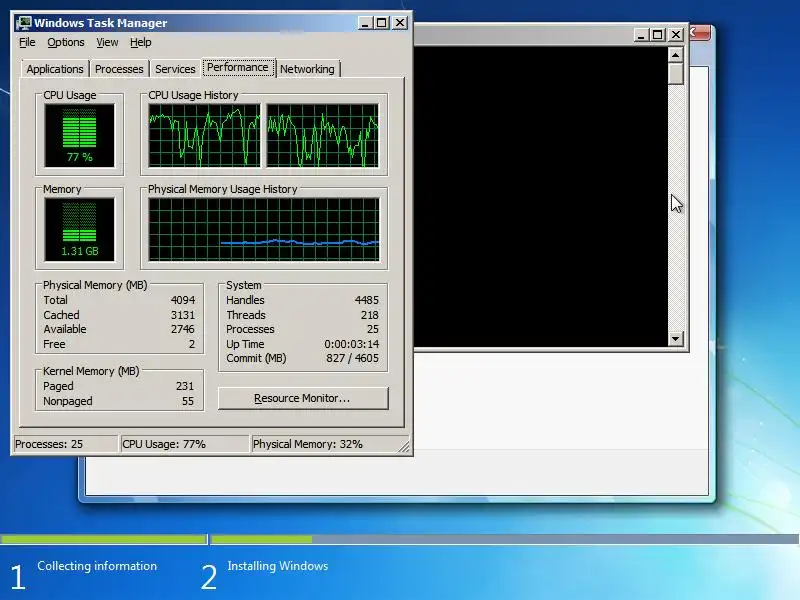800x600 pixels.
Task: Maximize the Windows Task Manager window
Action: click(x=382, y=23)
